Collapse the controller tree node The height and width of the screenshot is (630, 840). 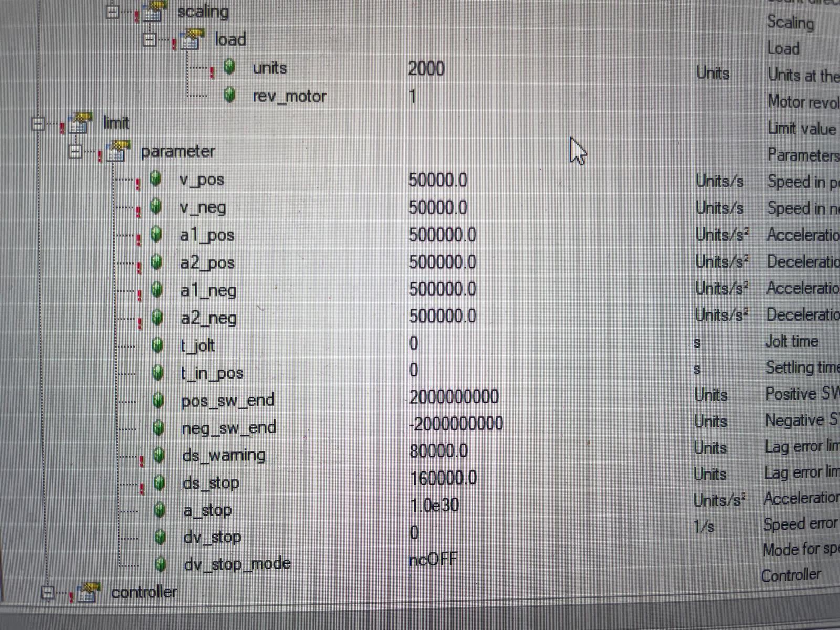coord(48,593)
